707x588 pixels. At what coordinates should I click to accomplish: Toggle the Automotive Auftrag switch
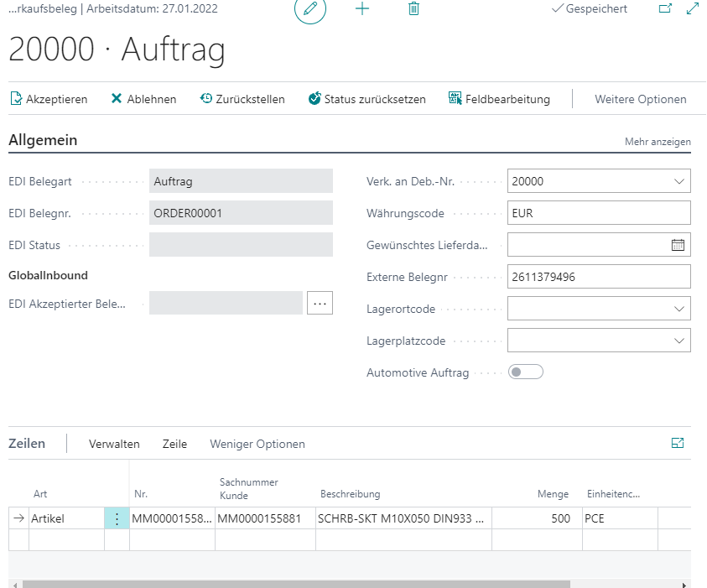526,372
